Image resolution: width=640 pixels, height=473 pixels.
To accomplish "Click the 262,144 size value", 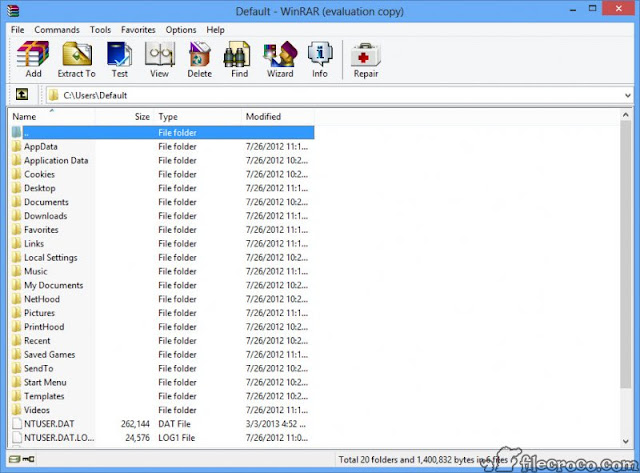I will [135, 424].
